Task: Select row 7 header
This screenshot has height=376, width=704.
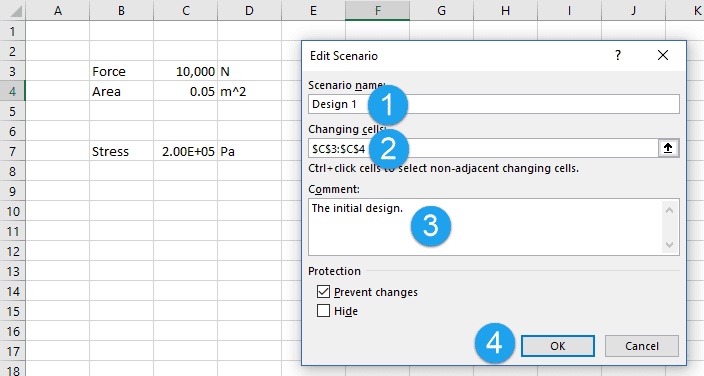Action: (13, 151)
